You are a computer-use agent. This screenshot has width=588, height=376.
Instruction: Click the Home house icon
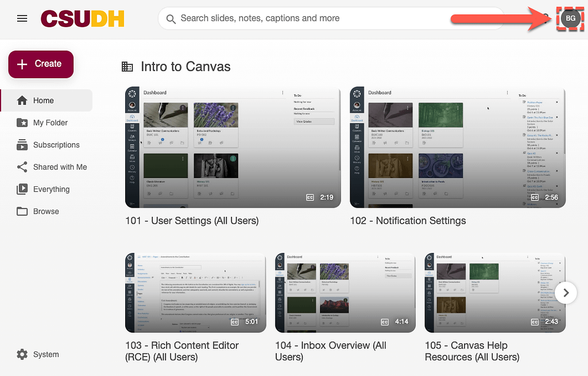(22, 101)
